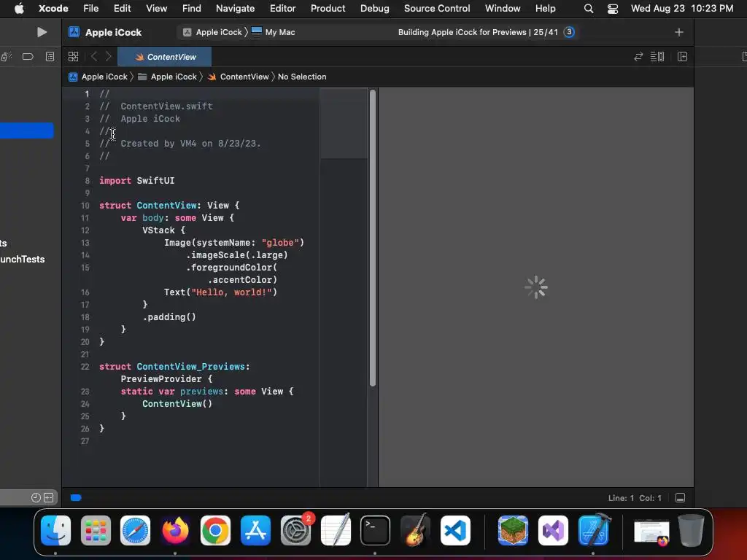Viewport: 747px width, 560px height.
Task: Show recent files filter clock icon
Action: tap(36, 497)
